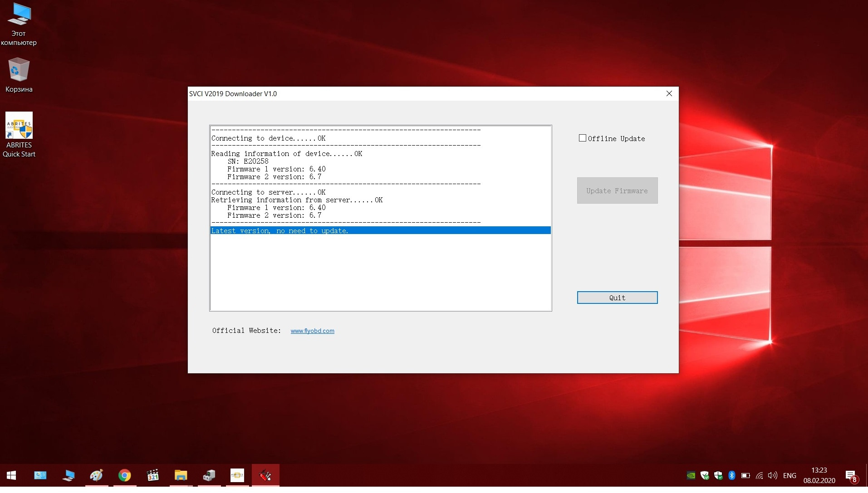Open the ABRITES Quick Start desktop shortcut

pyautogui.click(x=19, y=135)
